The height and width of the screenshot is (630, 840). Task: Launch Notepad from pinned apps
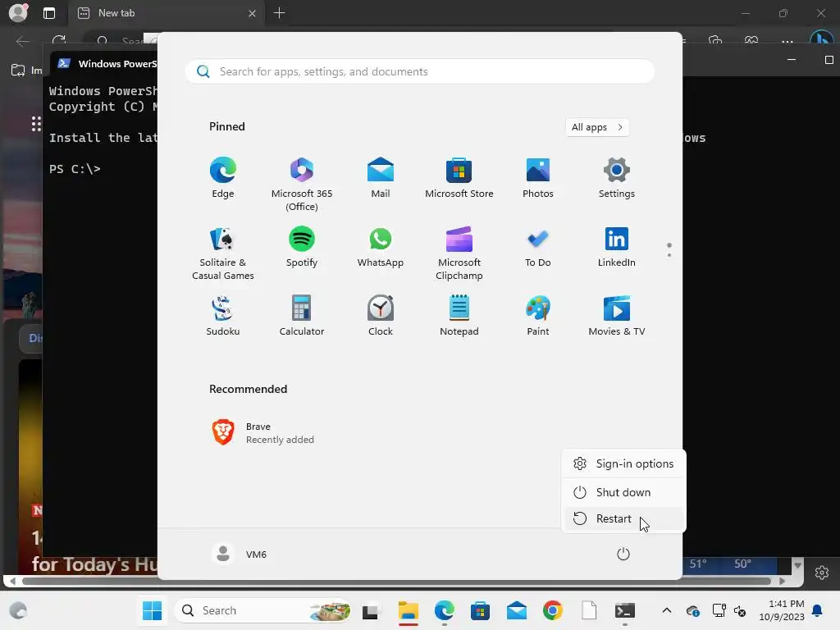[x=459, y=316]
